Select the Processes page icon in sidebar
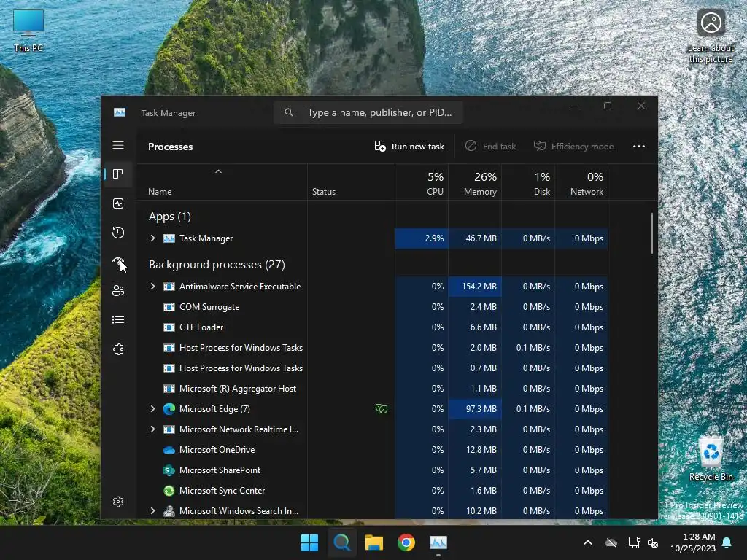 tap(118, 174)
